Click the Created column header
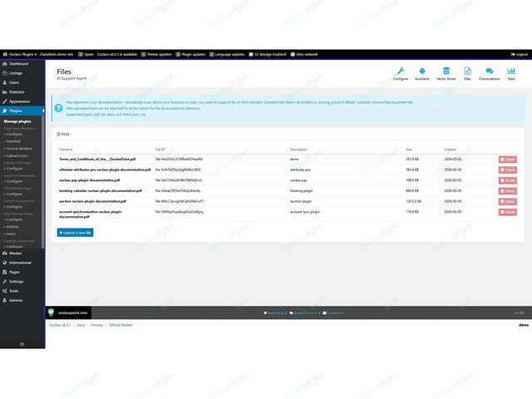Screen dimensions: 532x399 click(x=451, y=150)
